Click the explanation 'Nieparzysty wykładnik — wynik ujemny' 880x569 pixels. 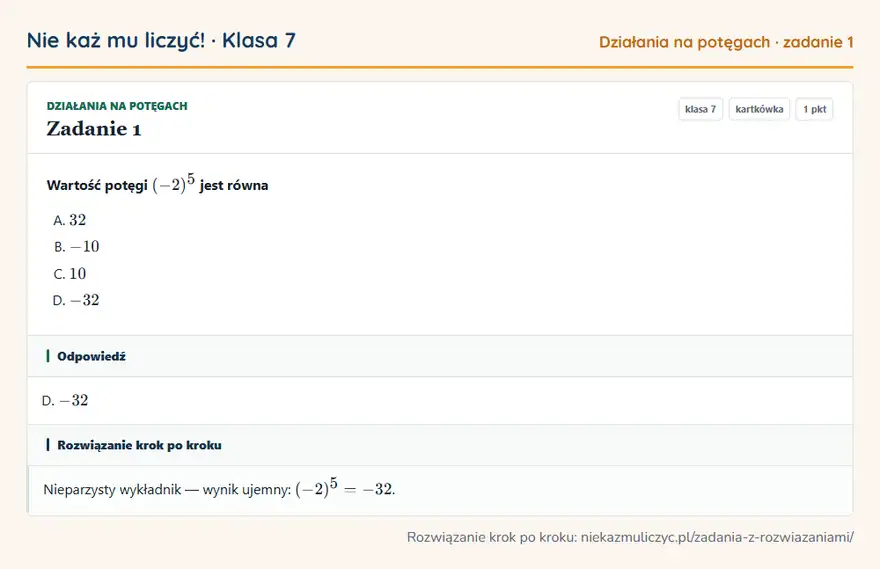pyautogui.click(x=167, y=490)
